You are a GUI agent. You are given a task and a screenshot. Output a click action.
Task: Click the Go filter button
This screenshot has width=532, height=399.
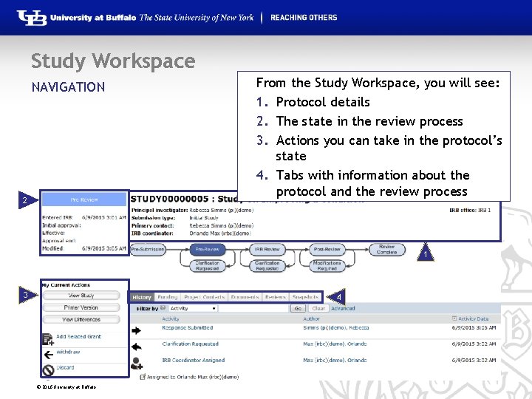tap(298, 308)
